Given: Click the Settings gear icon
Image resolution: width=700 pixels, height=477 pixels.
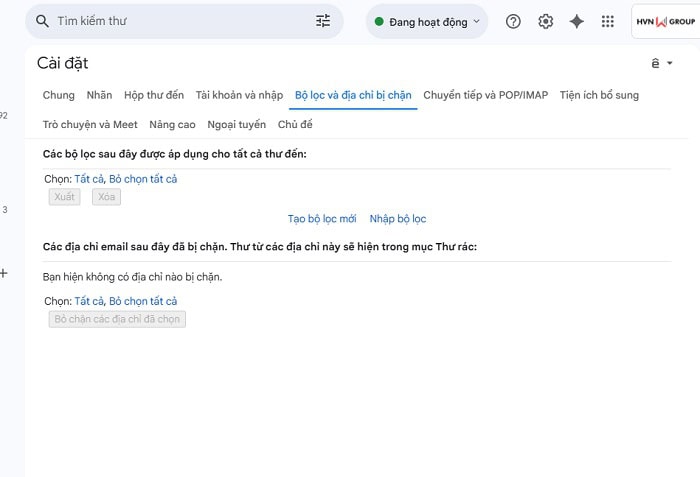Looking at the screenshot, I should (545, 21).
